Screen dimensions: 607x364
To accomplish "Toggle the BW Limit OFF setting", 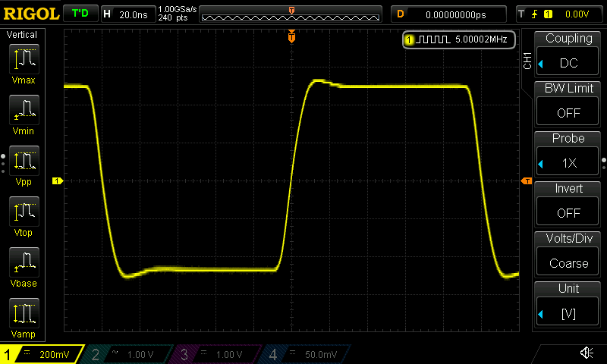I will pyautogui.click(x=568, y=105).
